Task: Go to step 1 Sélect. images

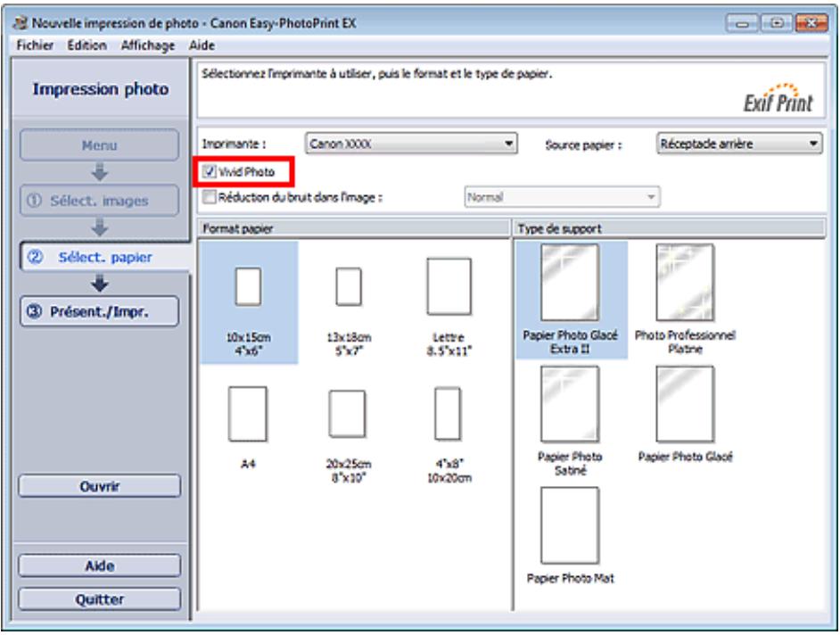Action: [100, 201]
